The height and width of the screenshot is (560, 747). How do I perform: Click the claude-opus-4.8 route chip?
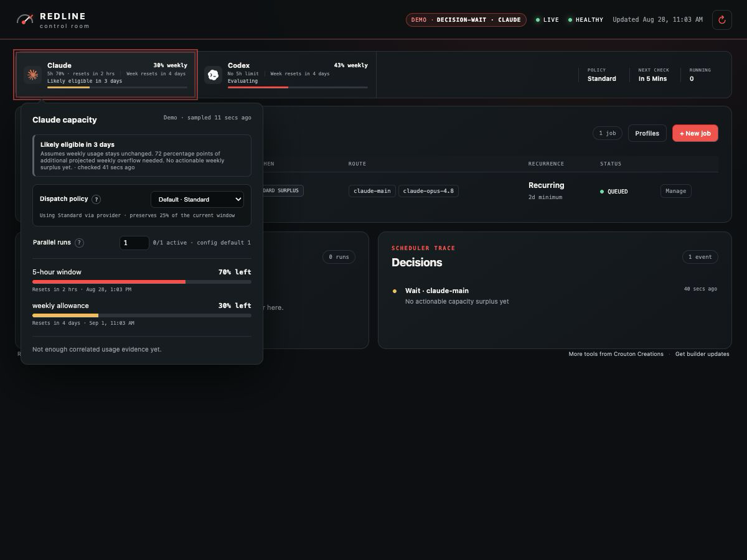tap(428, 191)
